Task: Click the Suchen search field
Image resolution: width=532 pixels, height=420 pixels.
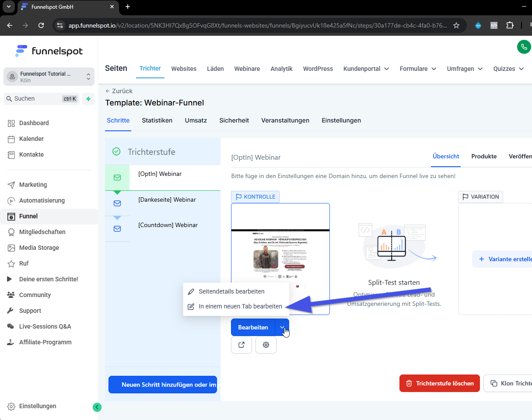Action: [x=42, y=99]
